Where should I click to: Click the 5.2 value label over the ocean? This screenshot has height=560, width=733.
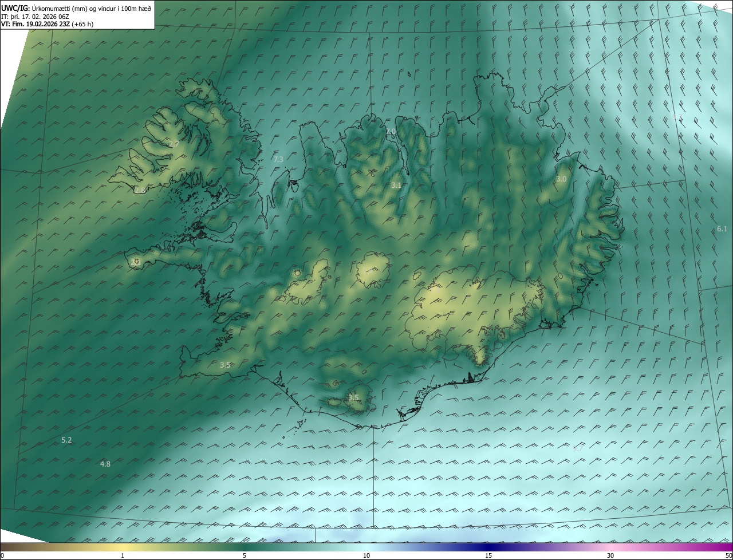[x=66, y=440]
